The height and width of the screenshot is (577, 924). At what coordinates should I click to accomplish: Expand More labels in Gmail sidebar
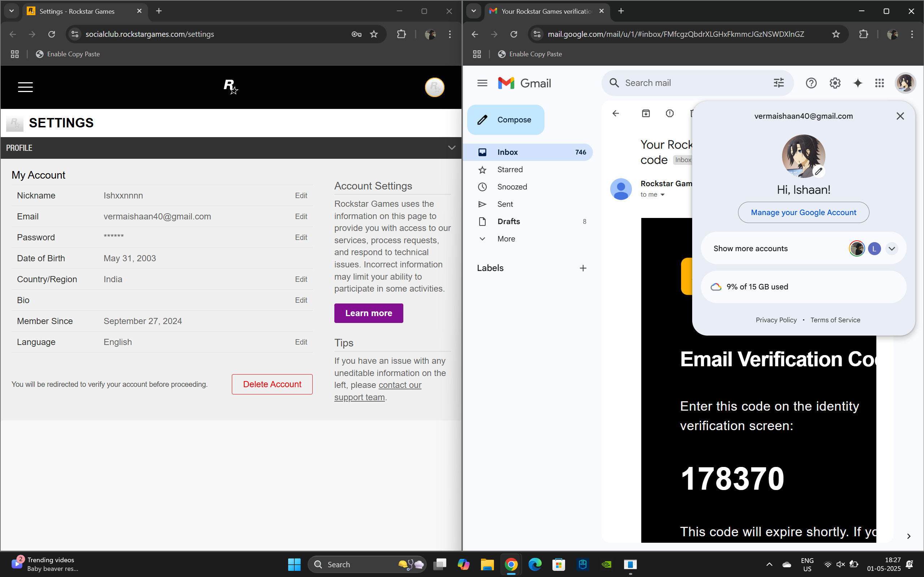coord(506,239)
